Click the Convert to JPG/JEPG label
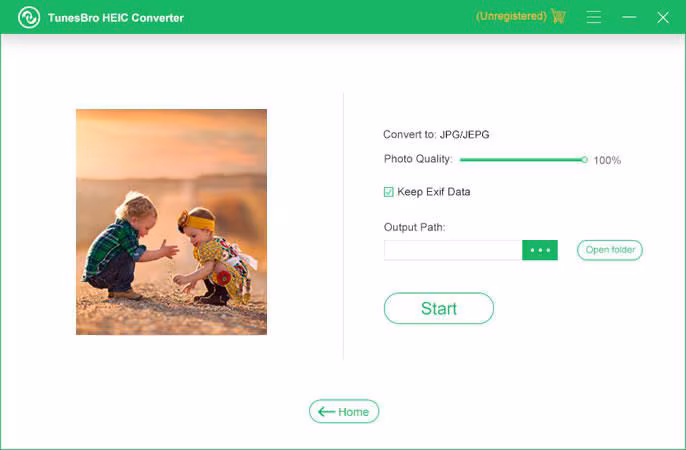This screenshot has height=450, width=686. click(x=436, y=134)
